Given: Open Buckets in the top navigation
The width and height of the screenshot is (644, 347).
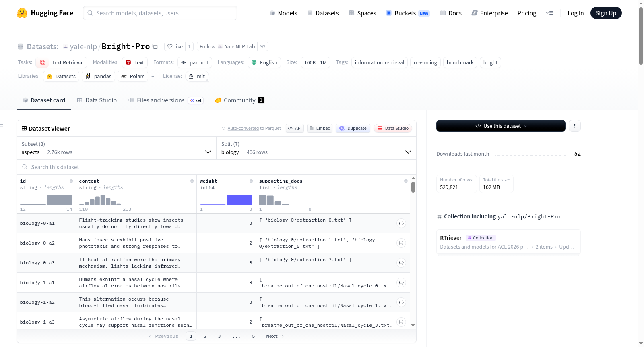Looking at the screenshot, I should point(408,13).
